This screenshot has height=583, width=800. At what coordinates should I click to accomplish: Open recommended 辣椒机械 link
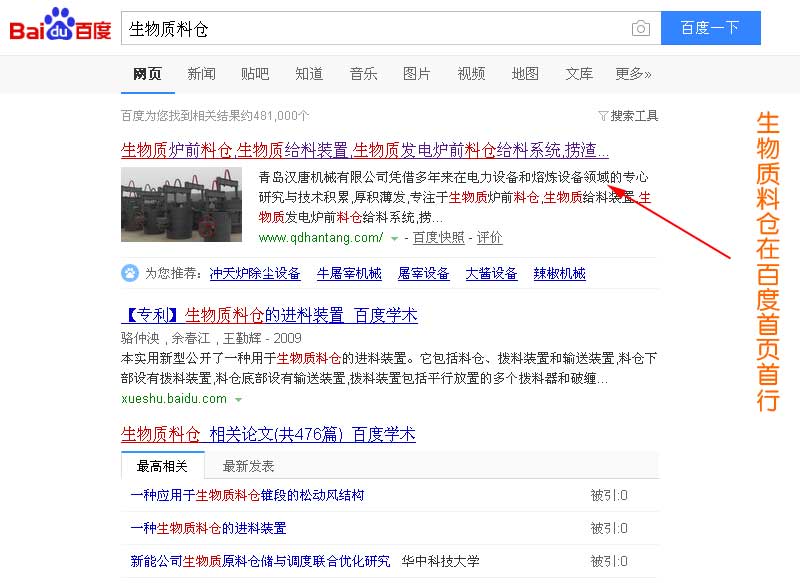[560, 274]
